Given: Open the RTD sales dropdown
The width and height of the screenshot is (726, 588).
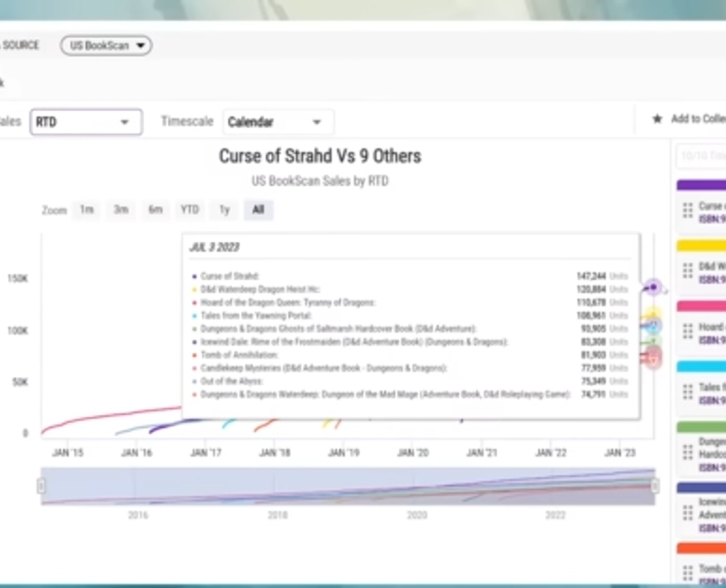Looking at the screenshot, I should pos(86,122).
